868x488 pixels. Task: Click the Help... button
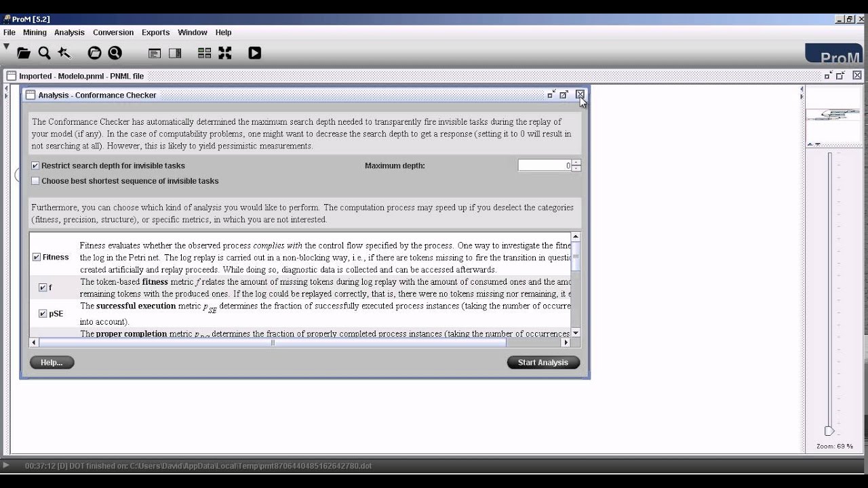coord(52,363)
